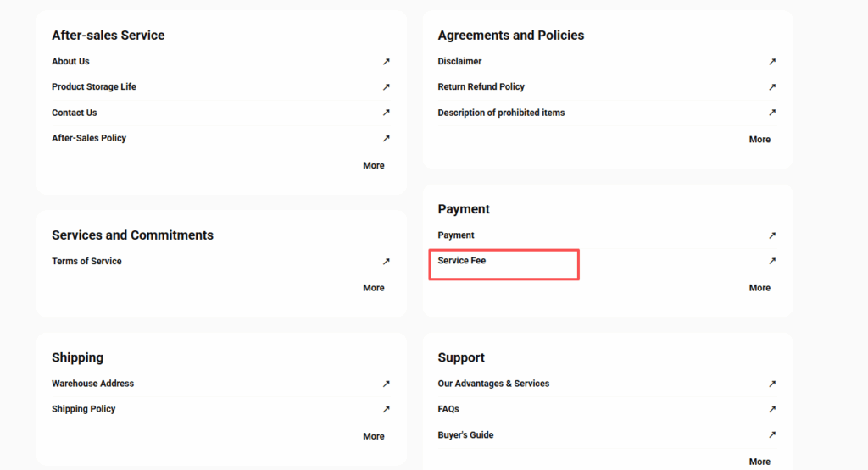Show More under Services and Commitments
The width and height of the screenshot is (868, 470).
pyautogui.click(x=374, y=288)
